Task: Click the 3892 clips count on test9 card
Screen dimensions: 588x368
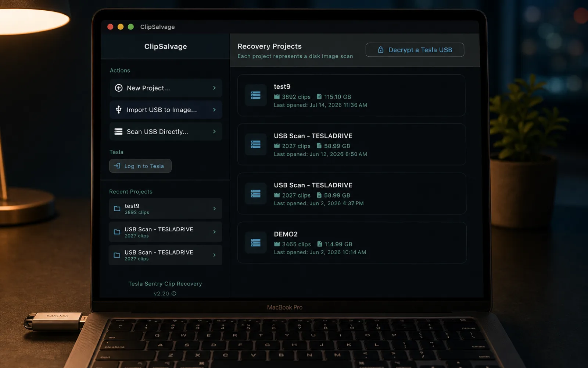Action: click(296, 97)
